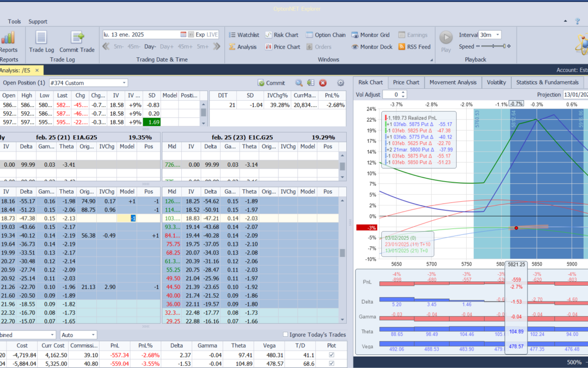Click the +2 21mar. 5800 Put legend line
Screen dimensions: 588x368
419,149
